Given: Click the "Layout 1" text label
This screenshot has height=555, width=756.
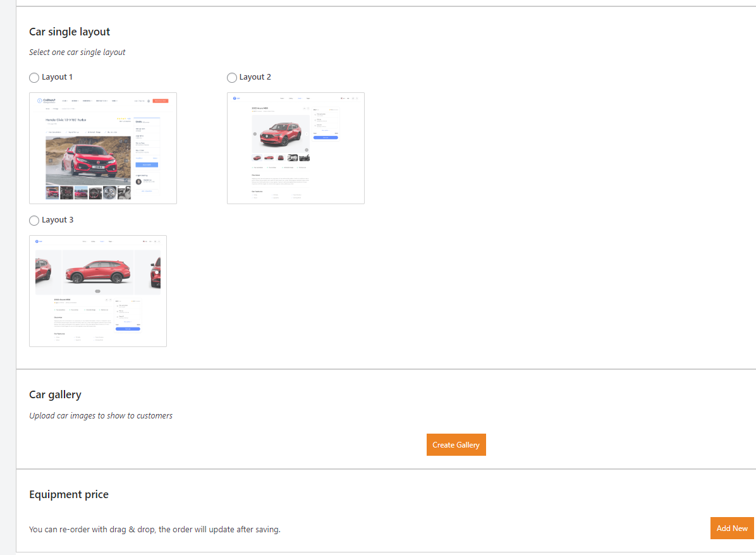Looking at the screenshot, I should point(57,77).
